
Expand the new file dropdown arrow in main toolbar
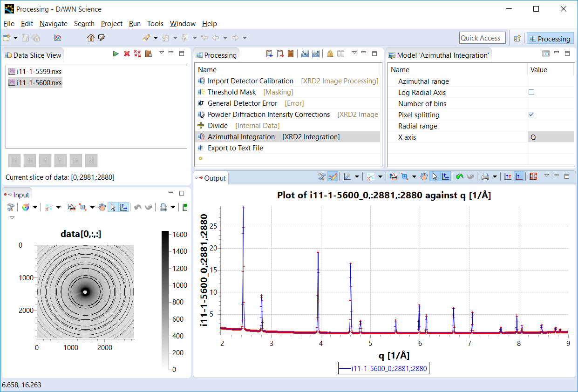click(x=15, y=38)
